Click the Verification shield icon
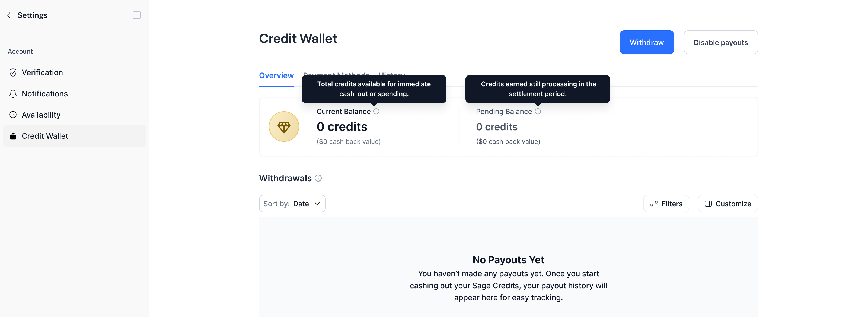This screenshot has width=868, height=317. click(x=13, y=72)
